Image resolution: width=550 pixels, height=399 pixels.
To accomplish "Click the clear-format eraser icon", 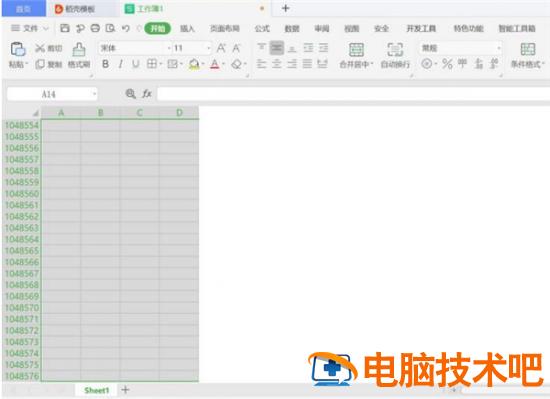I will point(237,64).
